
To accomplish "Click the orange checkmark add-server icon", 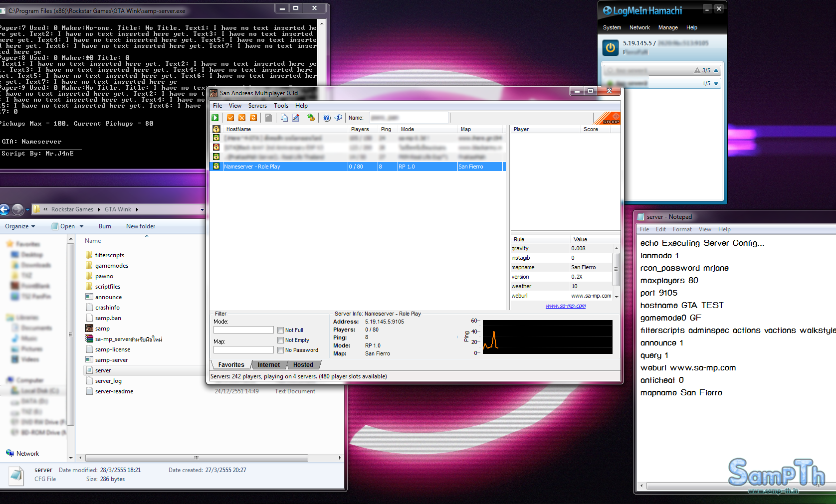I will coord(230,118).
